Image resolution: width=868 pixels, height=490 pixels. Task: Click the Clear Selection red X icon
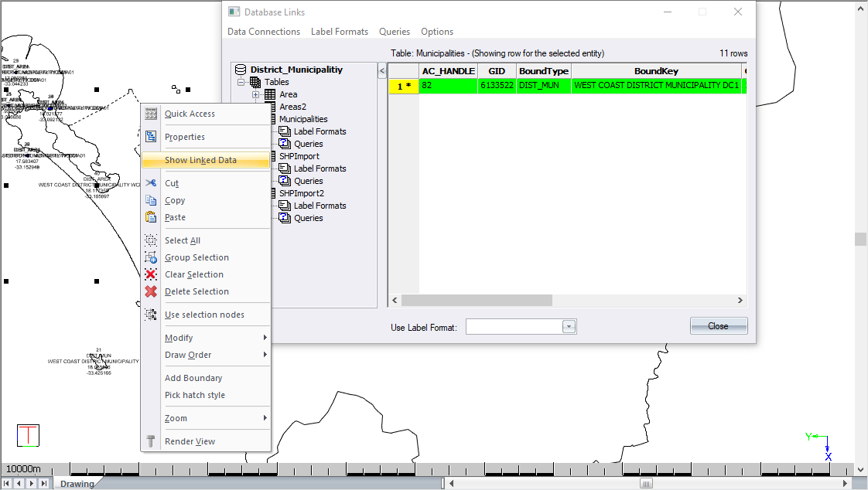(x=151, y=274)
